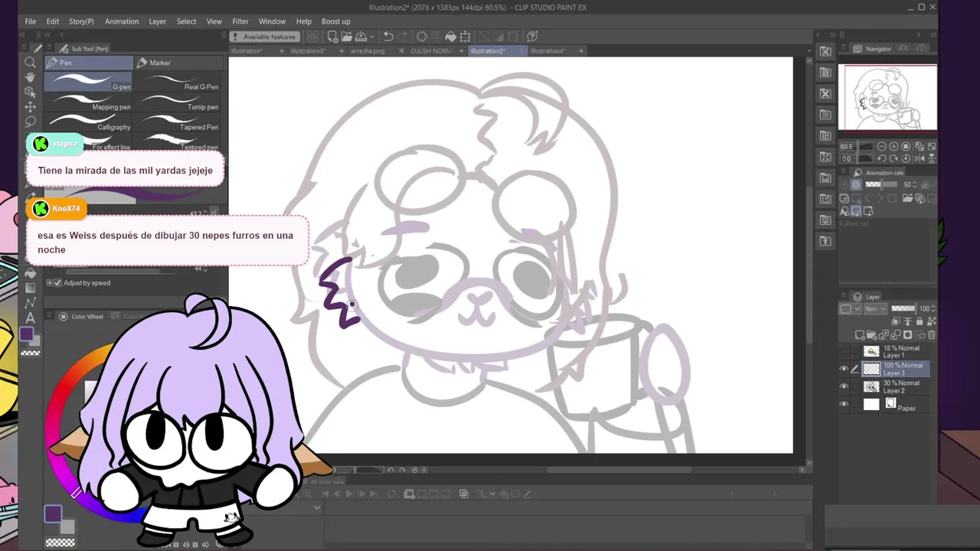The width and height of the screenshot is (980, 551).
Task: Open the Animation menu
Action: click(x=122, y=21)
